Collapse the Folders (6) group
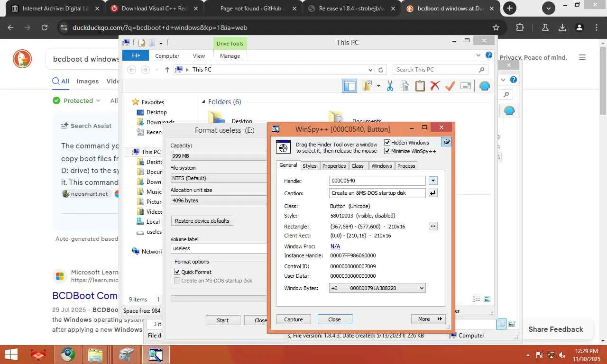The height and width of the screenshot is (364, 607). coord(204,102)
